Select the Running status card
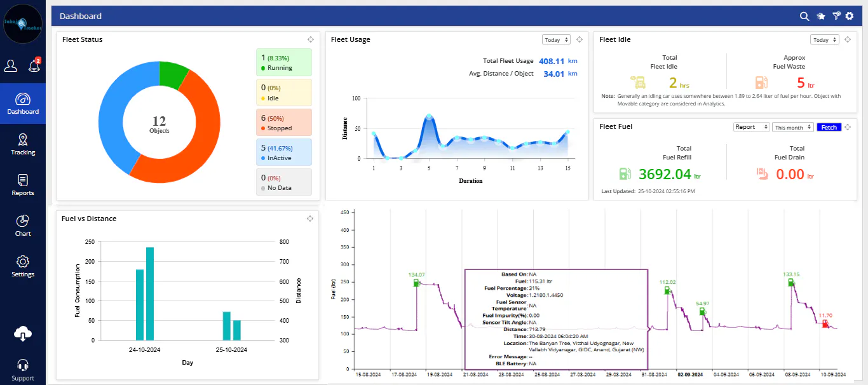The width and height of the screenshot is (868, 385). pyautogui.click(x=284, y=62)
